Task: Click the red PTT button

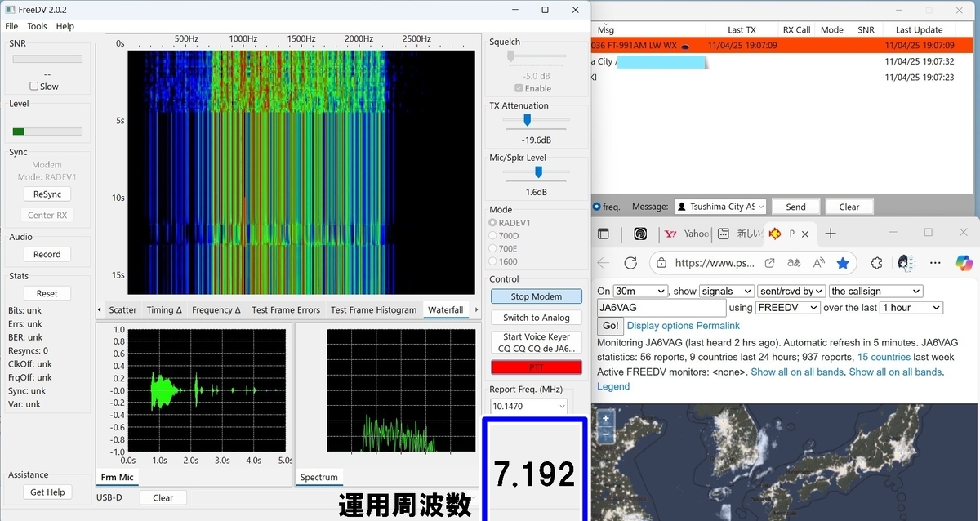Action: 536,367
